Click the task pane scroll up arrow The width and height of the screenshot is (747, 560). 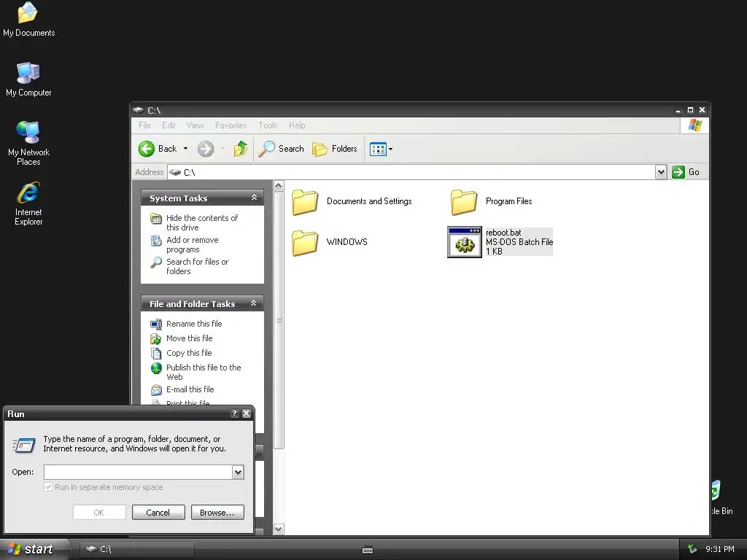(279, 186)
